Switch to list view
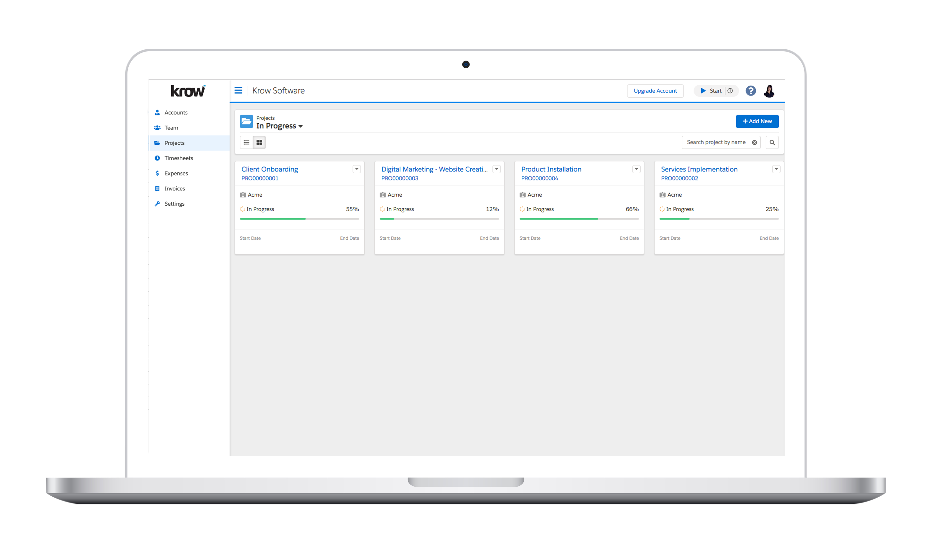This screenshot has height=560, width=932. pyautogui.click(x=247, y=143)
